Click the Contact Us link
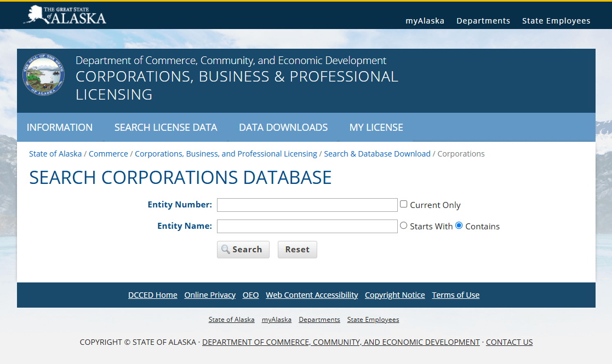Screen dimensions: 612x364 pyautogui.click(x=509, y=342)
